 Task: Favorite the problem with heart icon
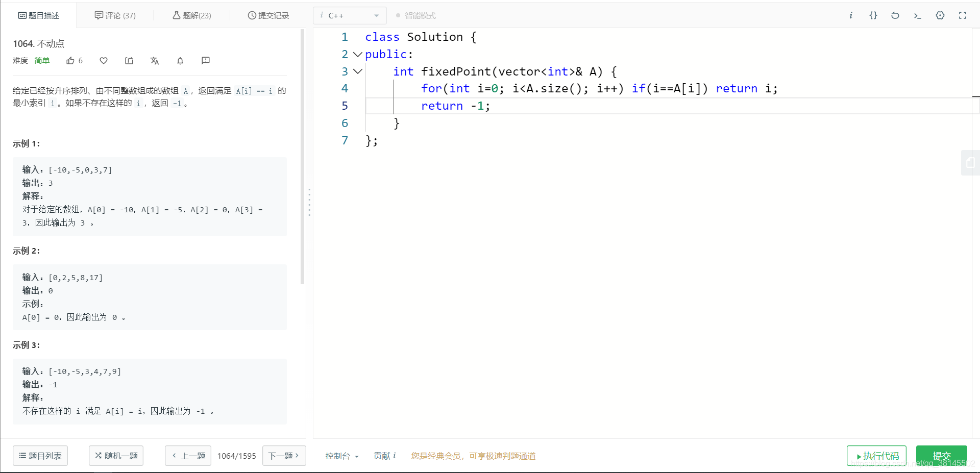pyautogui.click(x=104, y=61)
